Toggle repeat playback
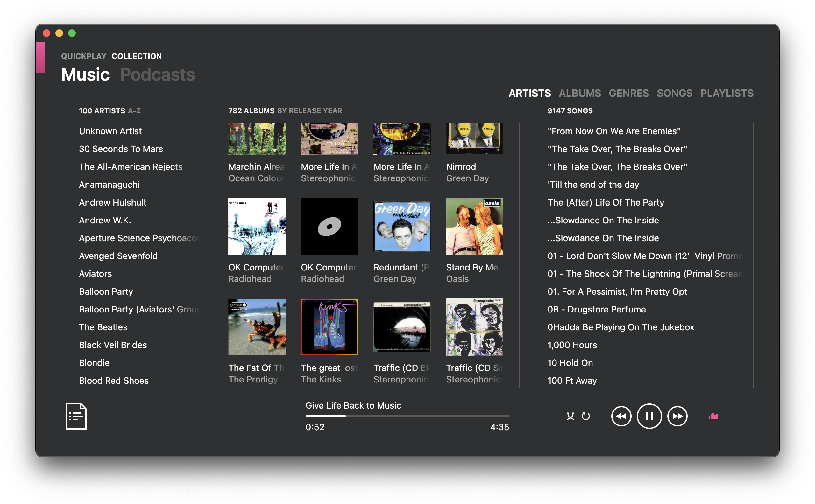This screenshot has width=815, height=504. click(x=585, y=416)
